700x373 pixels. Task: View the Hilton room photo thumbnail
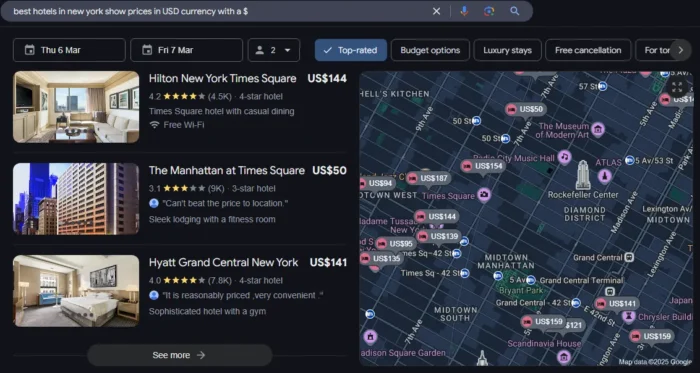[76, 107]
